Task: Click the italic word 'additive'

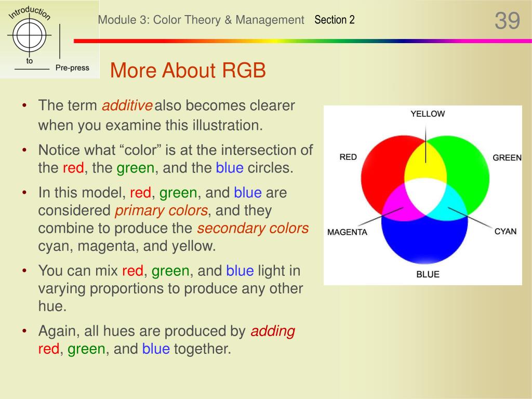Action: [127, 105]
